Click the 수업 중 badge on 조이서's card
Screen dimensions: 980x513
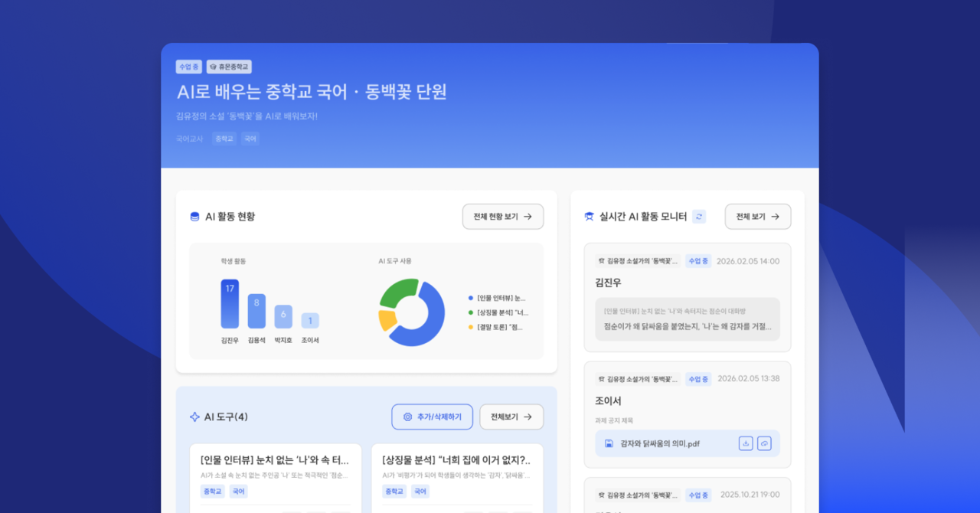pyautogui.click(x=698, y=379)
